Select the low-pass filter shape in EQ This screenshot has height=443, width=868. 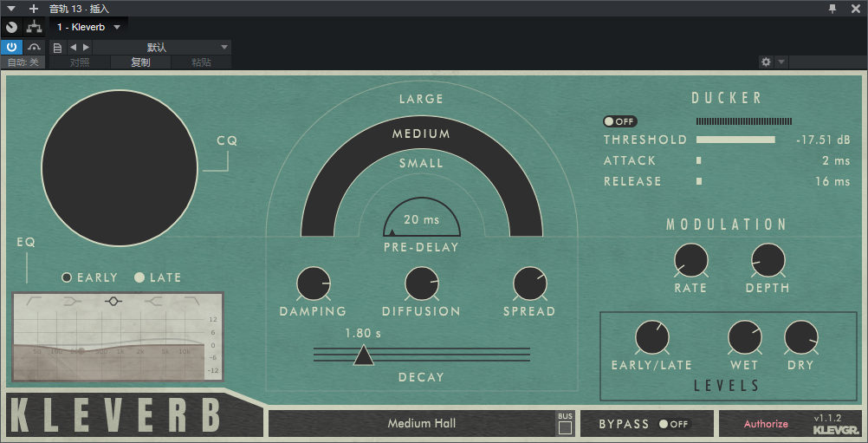tap(192, 301)
